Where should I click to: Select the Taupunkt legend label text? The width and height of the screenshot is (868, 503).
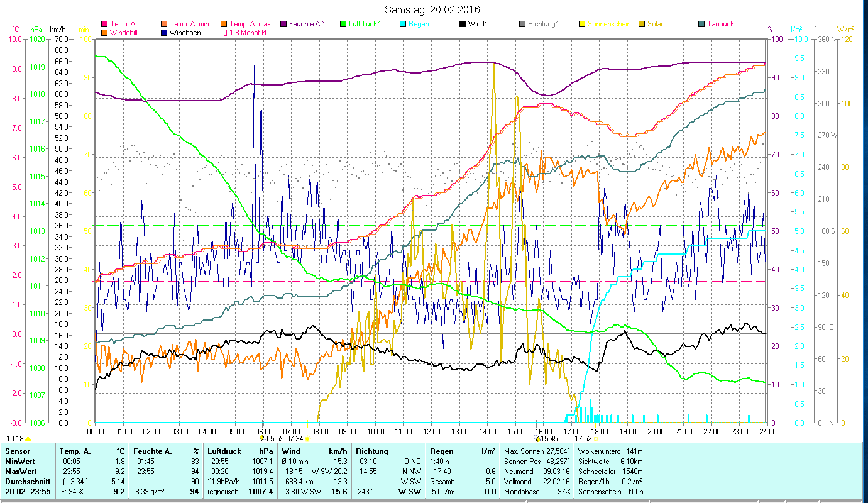click(x=722, y=24)
